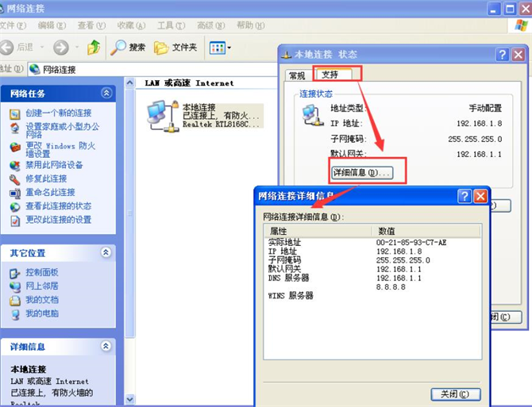Click the 关闭(C) button in details dialog

(456, 394)
